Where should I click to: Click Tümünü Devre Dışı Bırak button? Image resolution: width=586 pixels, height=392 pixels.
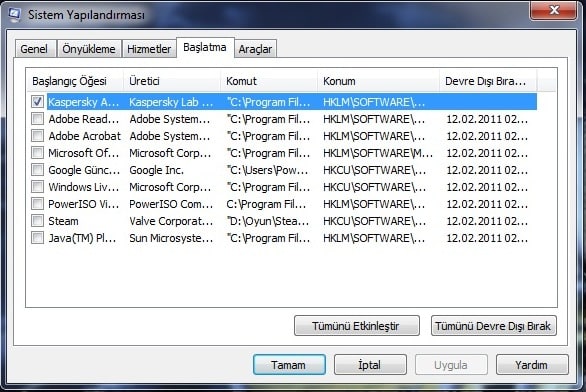tap(493, 326)
